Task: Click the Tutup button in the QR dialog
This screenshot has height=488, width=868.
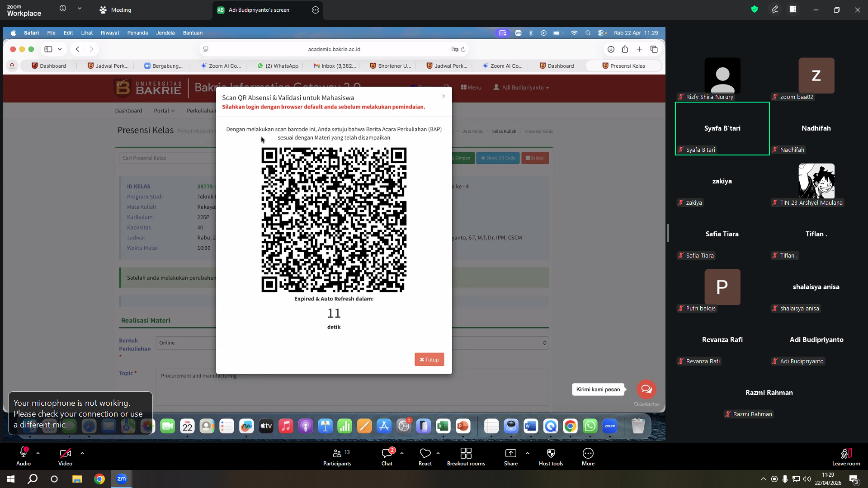Action: point(429,360)
